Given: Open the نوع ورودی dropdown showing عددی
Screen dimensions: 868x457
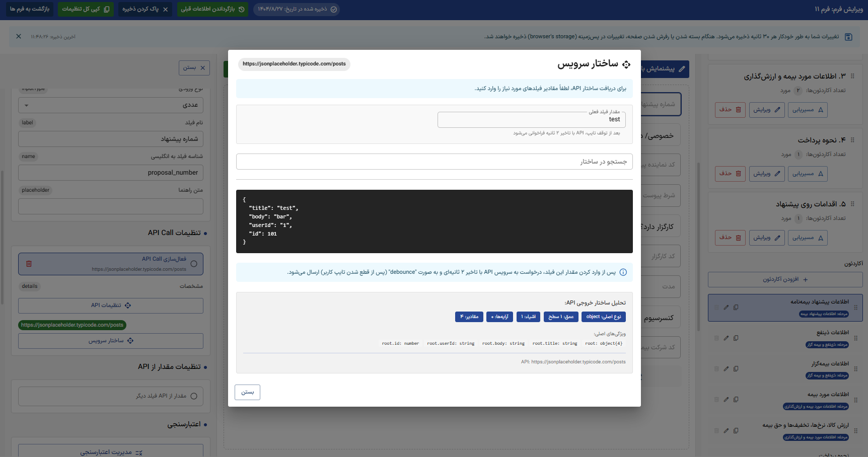Looking at the screenshot, I should (x=110, y=105).
